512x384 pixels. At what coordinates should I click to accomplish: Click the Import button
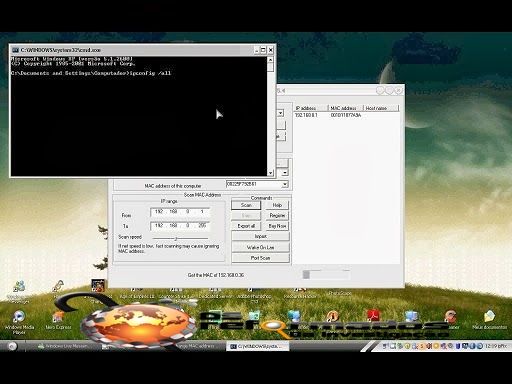tap(260, 236)
